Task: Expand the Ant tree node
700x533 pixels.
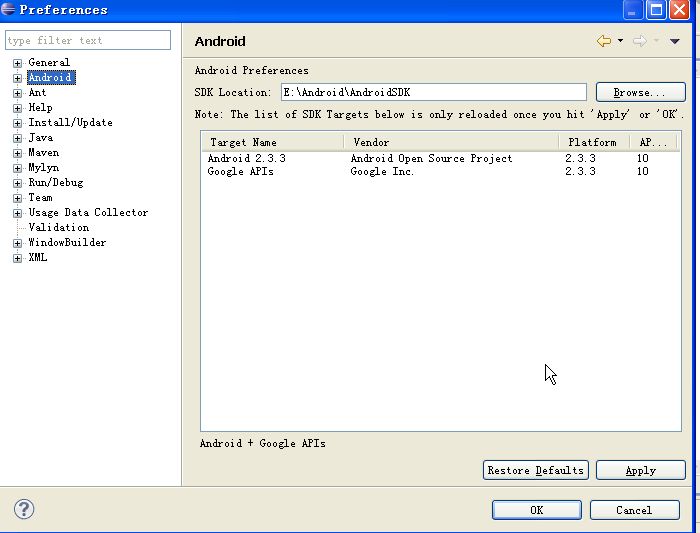Action: pos(17,93)
